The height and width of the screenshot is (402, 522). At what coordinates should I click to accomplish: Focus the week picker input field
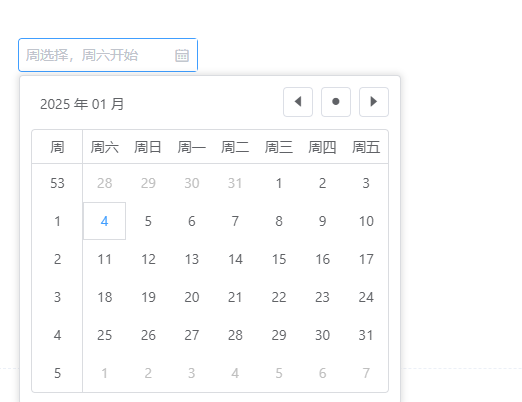pos(108,55)
